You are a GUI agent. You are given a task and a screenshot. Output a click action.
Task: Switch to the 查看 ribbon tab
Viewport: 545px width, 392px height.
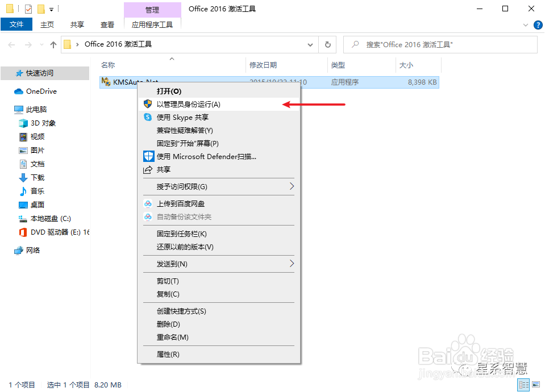[107, 24]
